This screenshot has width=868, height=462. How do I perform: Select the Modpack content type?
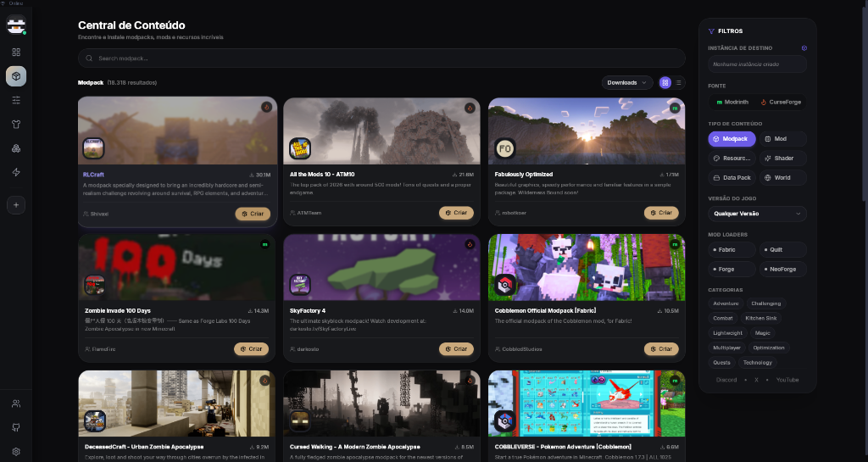click(732, 139)
